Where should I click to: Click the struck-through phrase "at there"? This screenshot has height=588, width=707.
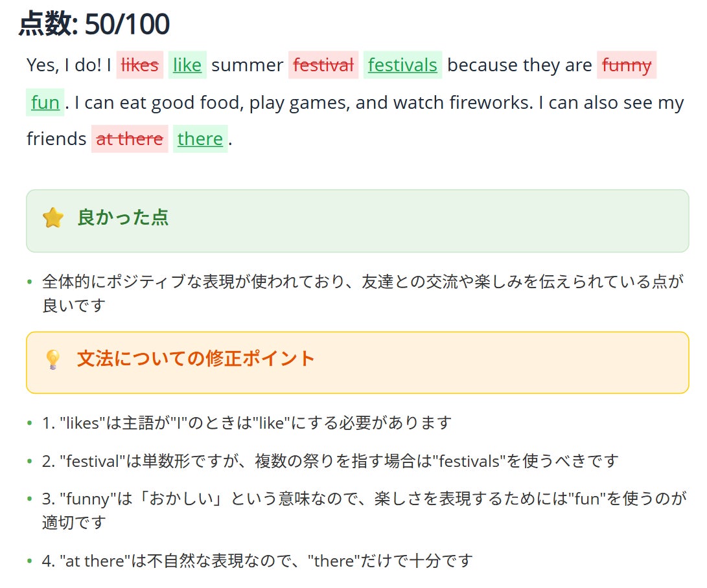click(x=130, y=139)
